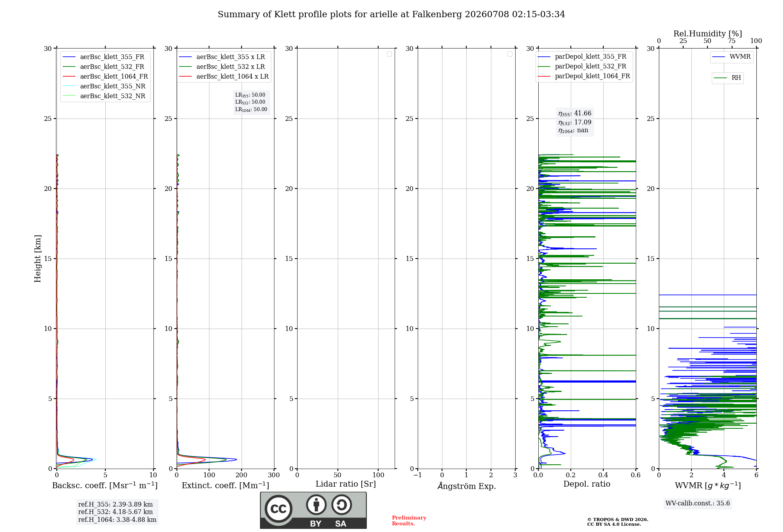Click the WV-calib.const. 35.6 label
783x532 pixels.
pyautogui.click(x=698, y=503)
